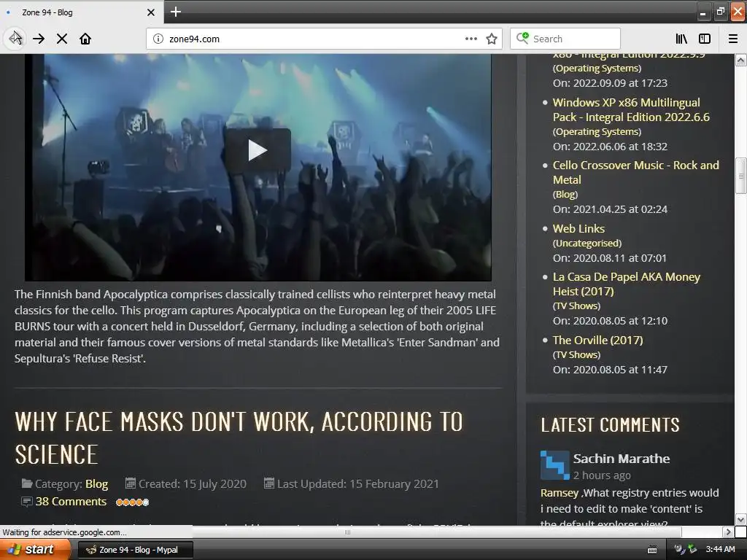
Task: Show site information for zone94.com
Action: 158,39
